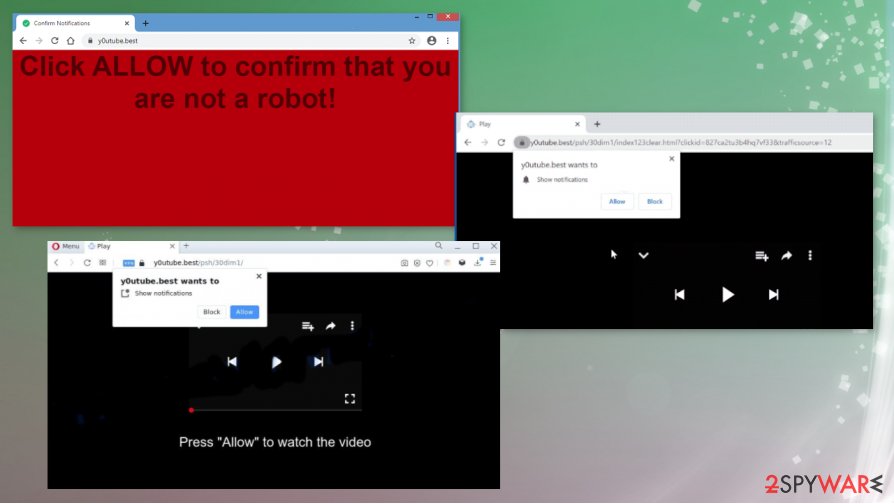Open easy setup icon in Opera toolbar

click(x=493, y=263)
